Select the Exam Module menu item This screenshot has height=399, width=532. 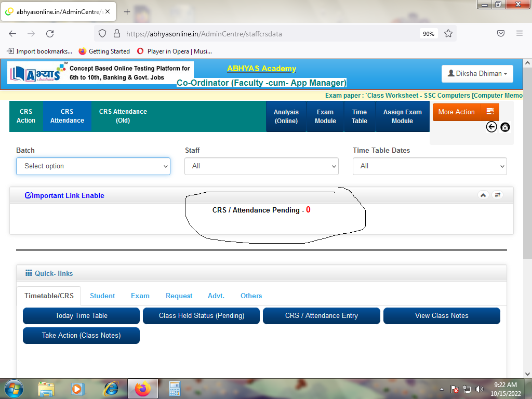[x=325, y=116]
